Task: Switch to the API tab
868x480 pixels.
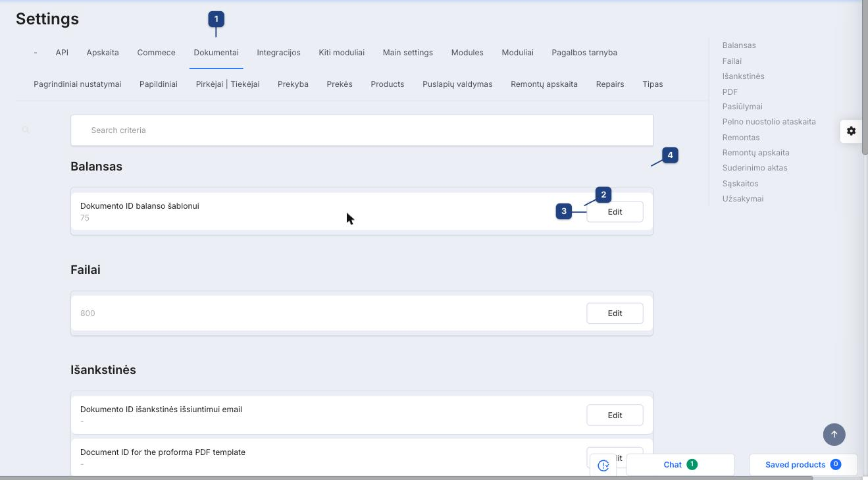Action: point(62,53)
